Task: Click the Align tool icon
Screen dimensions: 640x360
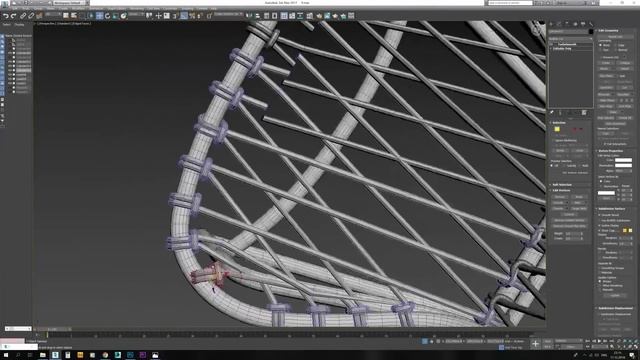Action: pos(258,16)
